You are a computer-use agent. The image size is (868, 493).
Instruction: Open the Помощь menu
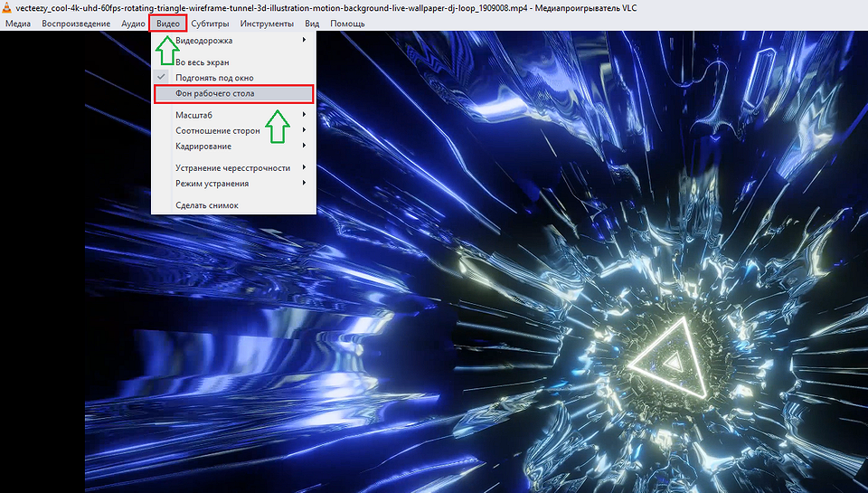click(347, 24)
